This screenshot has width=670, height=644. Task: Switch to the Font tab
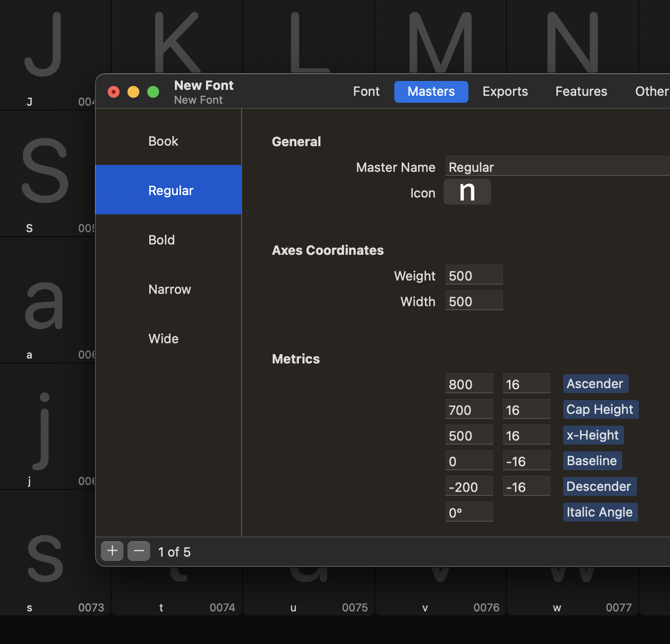click(x=366, y=91)
